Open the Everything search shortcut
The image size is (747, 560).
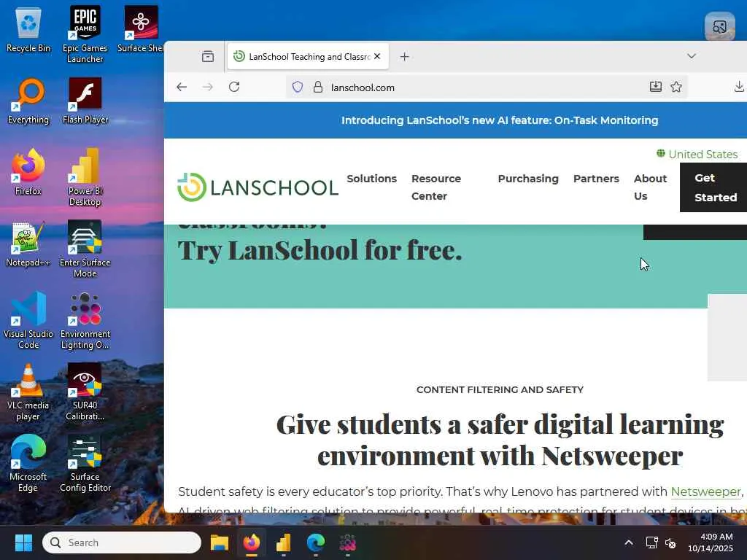pos(28,101)
